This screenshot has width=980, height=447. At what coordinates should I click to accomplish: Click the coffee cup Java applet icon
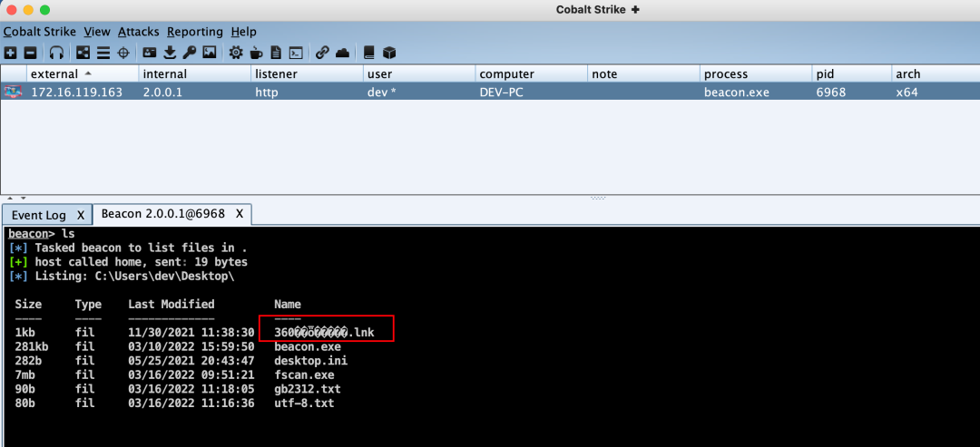point(256,53)
